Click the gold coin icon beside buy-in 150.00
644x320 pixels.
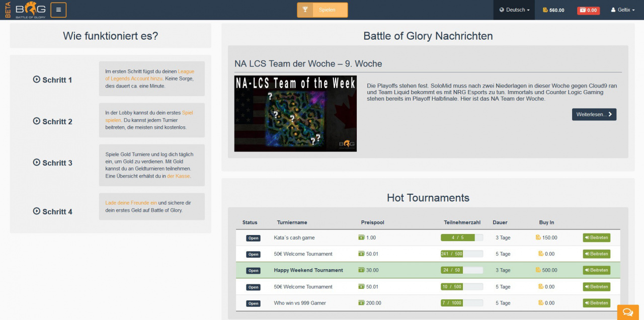[x=538, y=237]
